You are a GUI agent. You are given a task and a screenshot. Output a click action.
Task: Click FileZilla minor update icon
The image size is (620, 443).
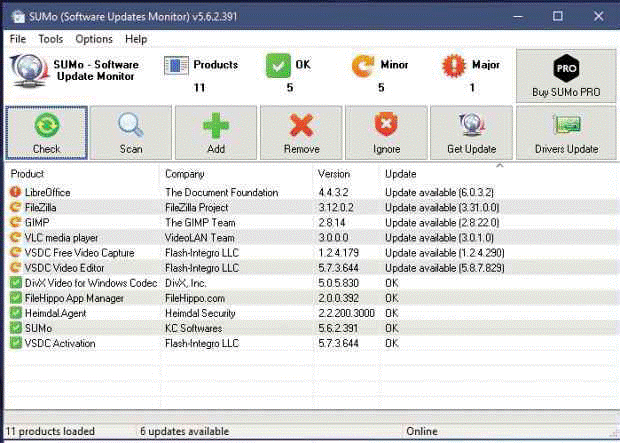[15, 208]
